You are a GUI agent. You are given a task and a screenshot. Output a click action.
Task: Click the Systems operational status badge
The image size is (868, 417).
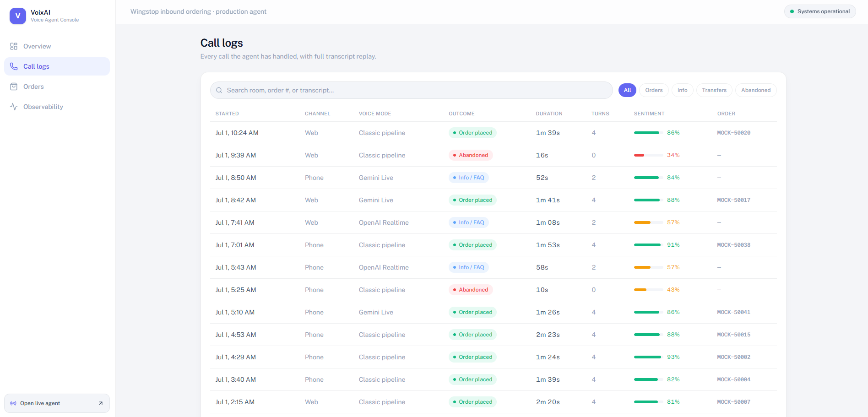[x=820, y=11]
